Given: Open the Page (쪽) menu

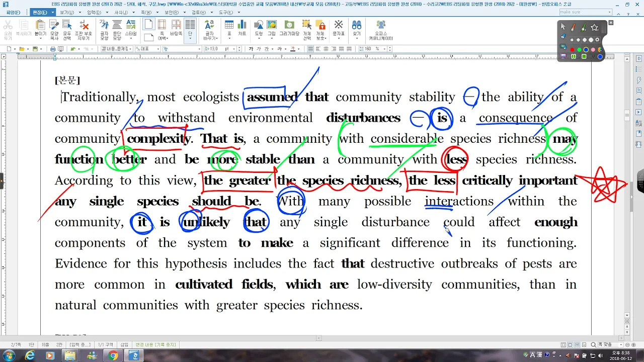Looking at the screenshot, I should [x=146, y=12].
